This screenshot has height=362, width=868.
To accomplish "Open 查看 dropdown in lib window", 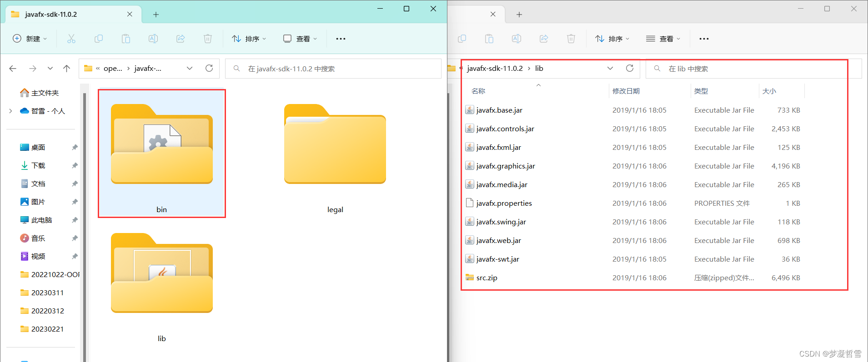I will (663, 39).
